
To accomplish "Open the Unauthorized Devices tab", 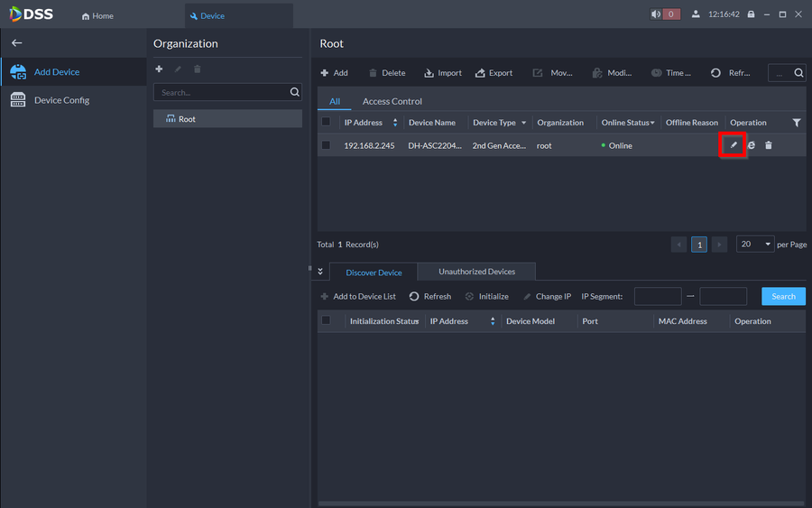I will 476,272.
